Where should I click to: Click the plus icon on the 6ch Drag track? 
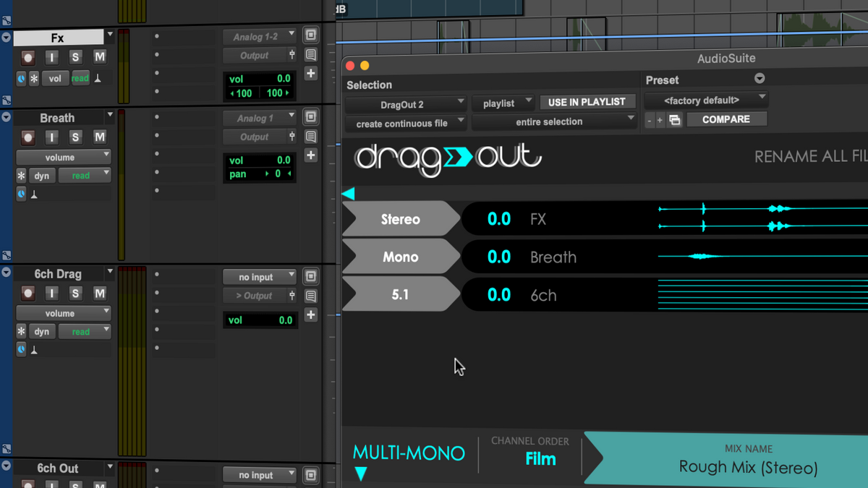click(x=311, y=315)
